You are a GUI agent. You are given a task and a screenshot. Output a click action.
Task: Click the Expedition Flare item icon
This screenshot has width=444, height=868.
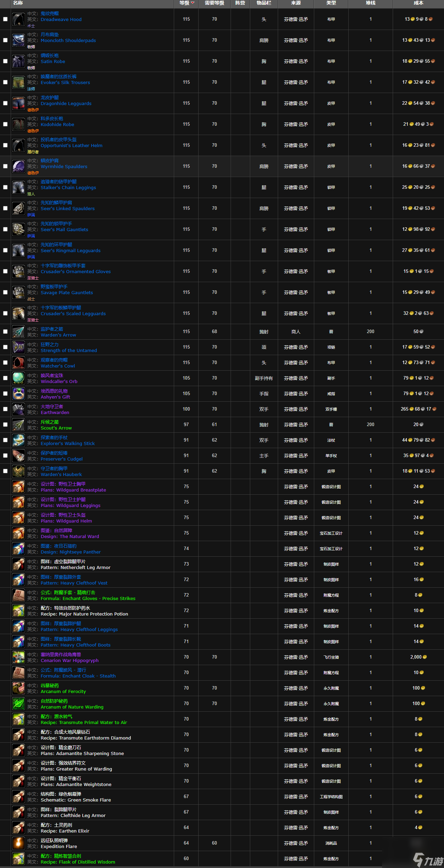coord(19,843)
